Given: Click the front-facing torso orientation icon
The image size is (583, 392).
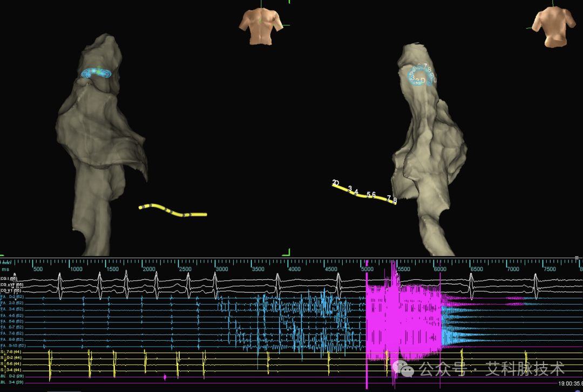Looking at the screenshot, I should [x=260, y=26].
